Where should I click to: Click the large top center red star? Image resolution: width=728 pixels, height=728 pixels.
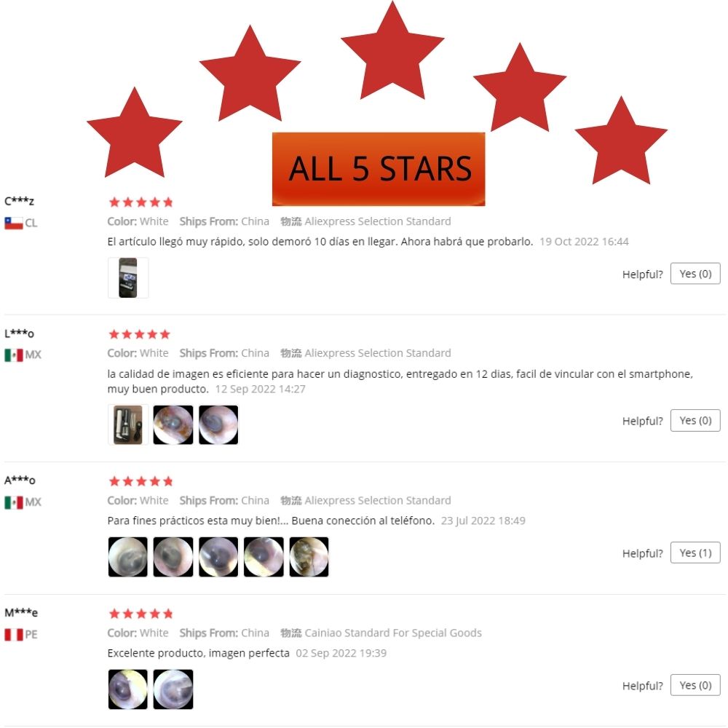click(x=392, y=50)
